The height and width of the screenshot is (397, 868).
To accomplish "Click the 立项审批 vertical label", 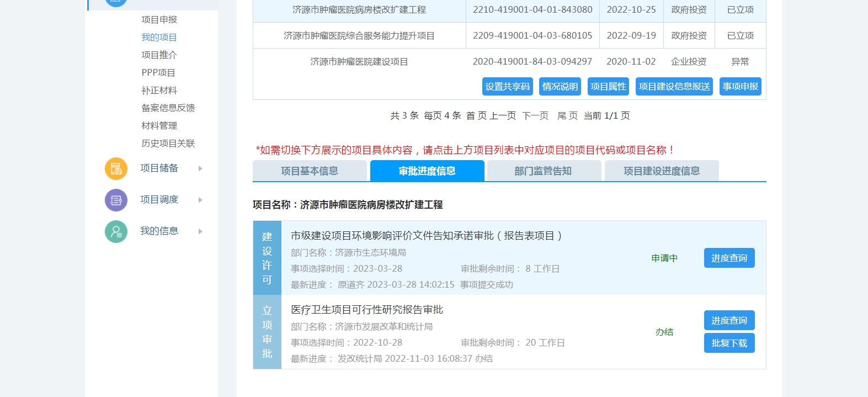I will [267, 332].
